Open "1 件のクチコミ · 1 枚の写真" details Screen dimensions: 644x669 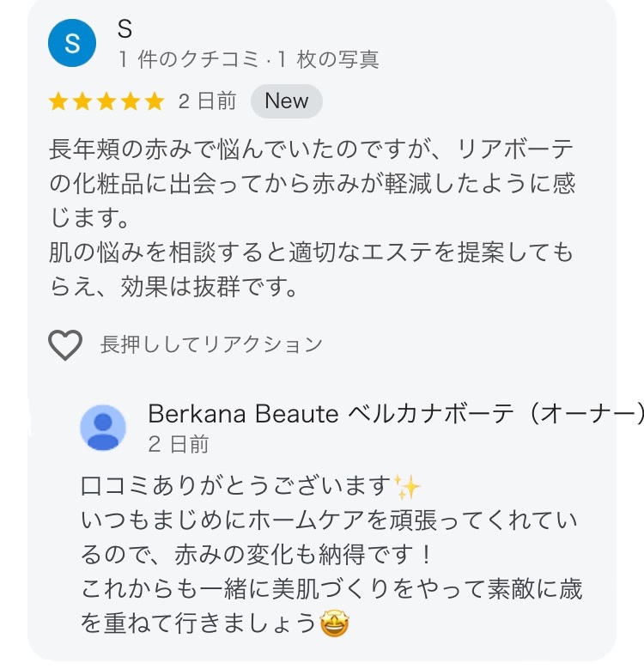(247, 59)
